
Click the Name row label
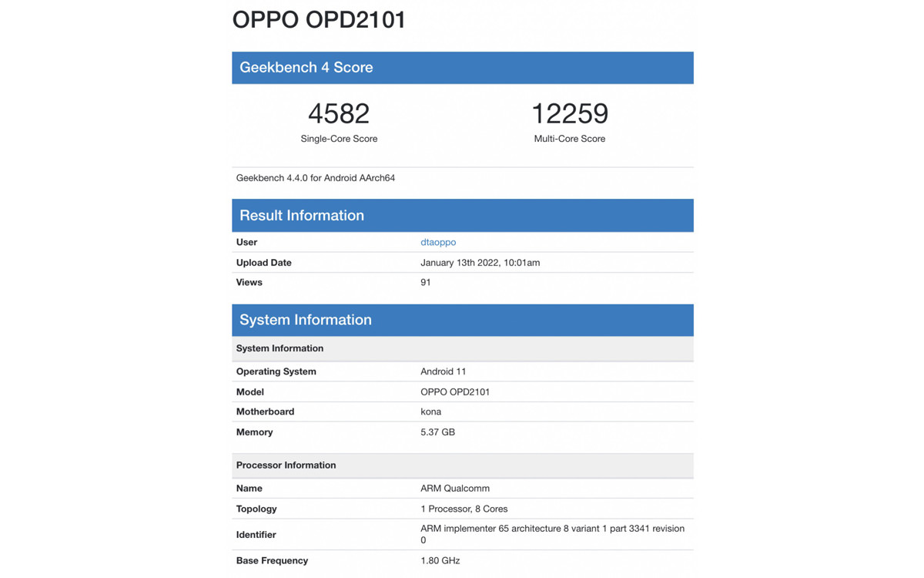(249, 489)
